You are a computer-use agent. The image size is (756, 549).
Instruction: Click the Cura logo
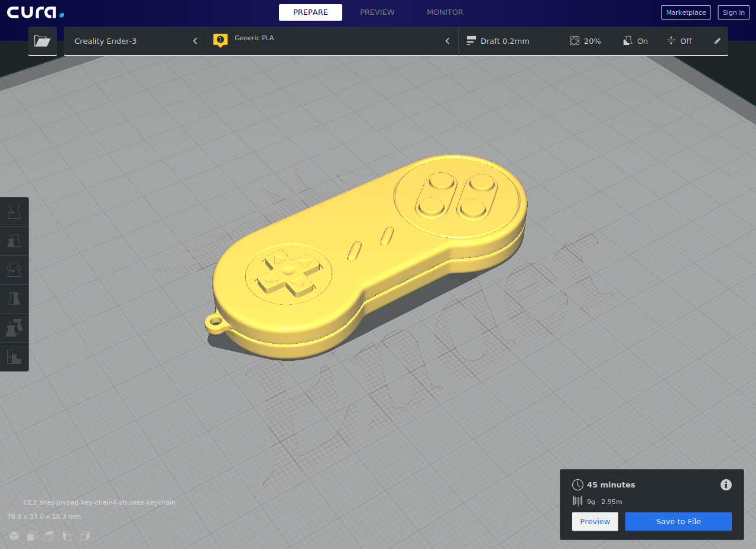coord(35,12)
